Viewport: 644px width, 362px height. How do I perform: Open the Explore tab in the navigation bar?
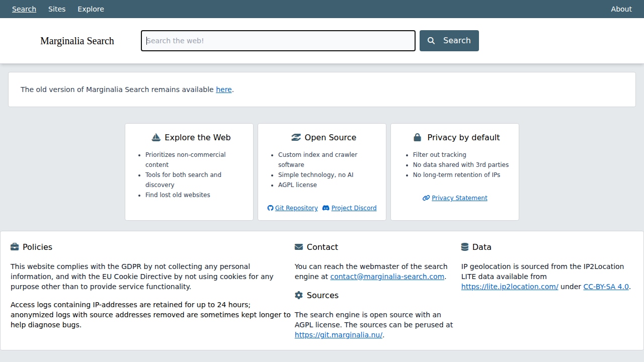click(91, 9)
